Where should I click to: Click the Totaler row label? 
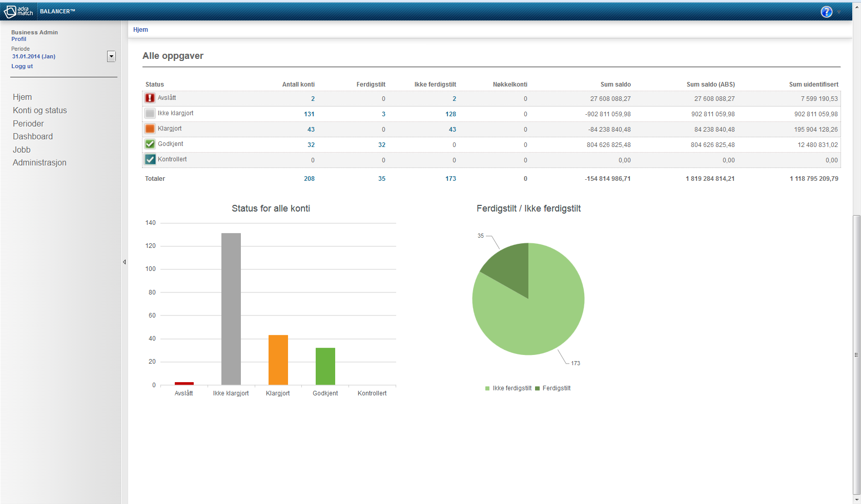(155, 179)
